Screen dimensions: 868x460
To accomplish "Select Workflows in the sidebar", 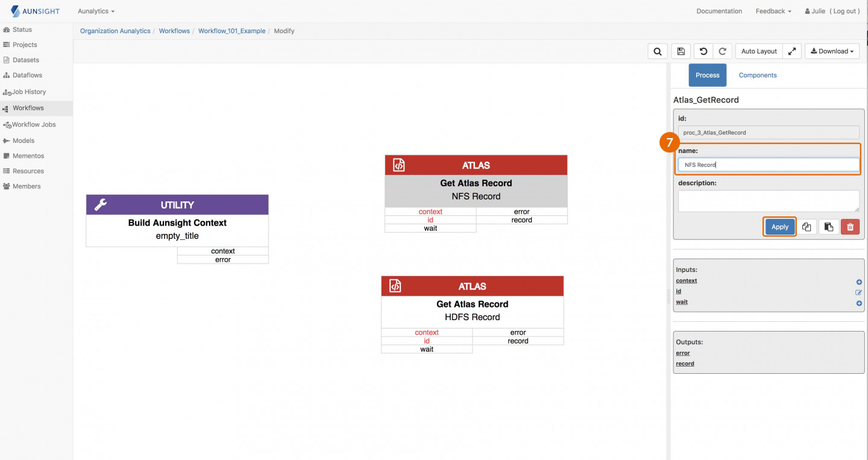I will click(x=36, y=108).
